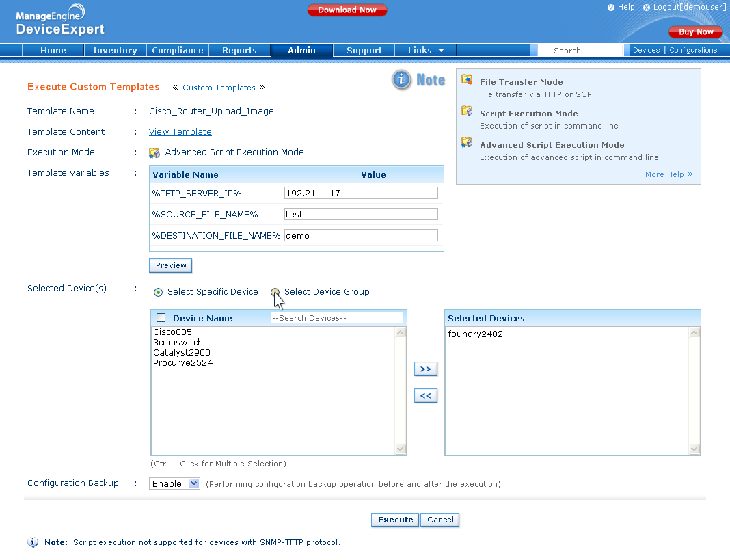Open the View Template link

click(x=180, y=132)
